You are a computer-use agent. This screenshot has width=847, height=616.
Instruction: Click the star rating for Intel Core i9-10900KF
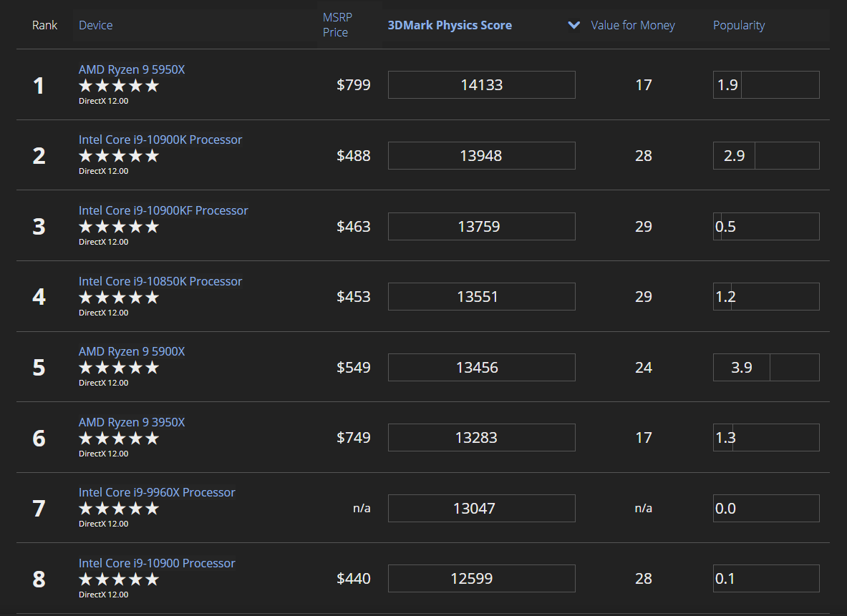tap(119, 227)
